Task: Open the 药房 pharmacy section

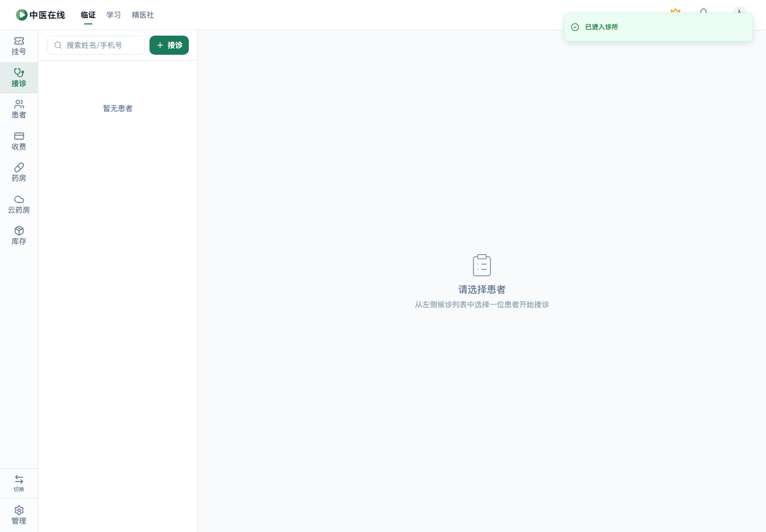Action: (19, 173)
